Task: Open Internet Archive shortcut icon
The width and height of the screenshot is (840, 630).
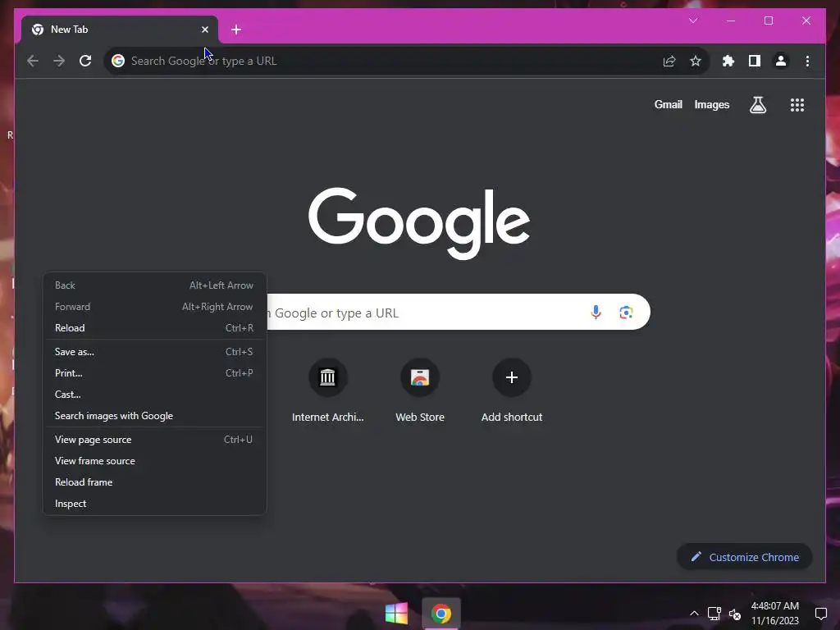Action: point(327,377)
